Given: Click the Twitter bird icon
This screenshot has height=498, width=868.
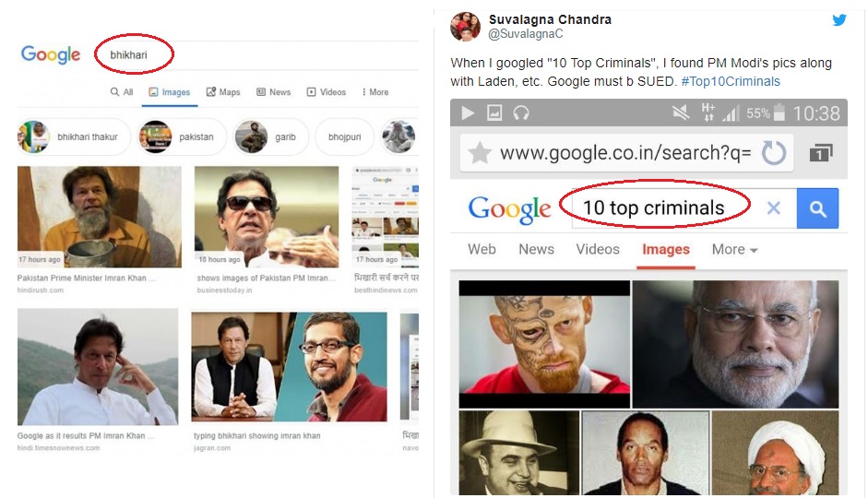Looking at the screenshot, I should point(839,19).
